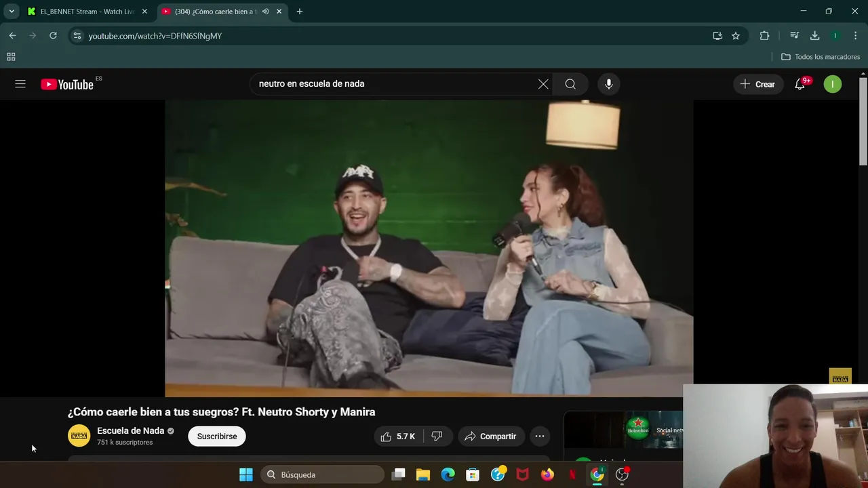Open Chrome three-dot settings menu
Screen dimensions: 868x488
click(856, 36)
